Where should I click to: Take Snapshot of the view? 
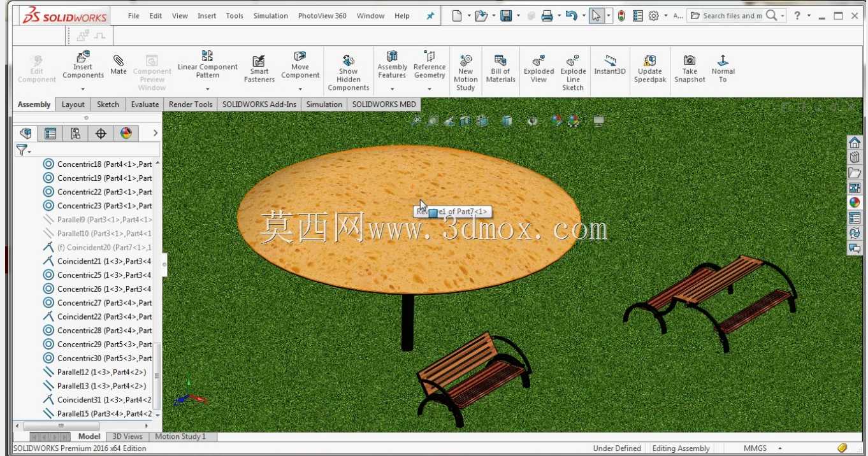click(x=690, y=69)
